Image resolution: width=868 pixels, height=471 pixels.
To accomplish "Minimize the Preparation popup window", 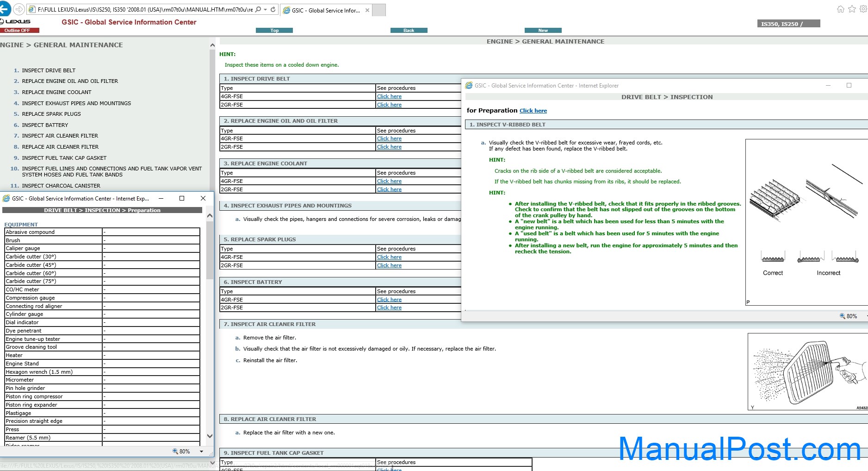I will [161, 198].
